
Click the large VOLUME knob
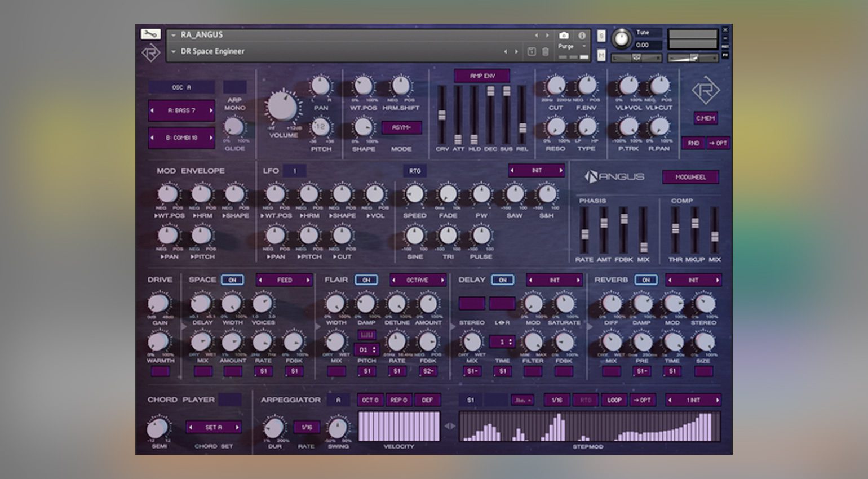283,107
